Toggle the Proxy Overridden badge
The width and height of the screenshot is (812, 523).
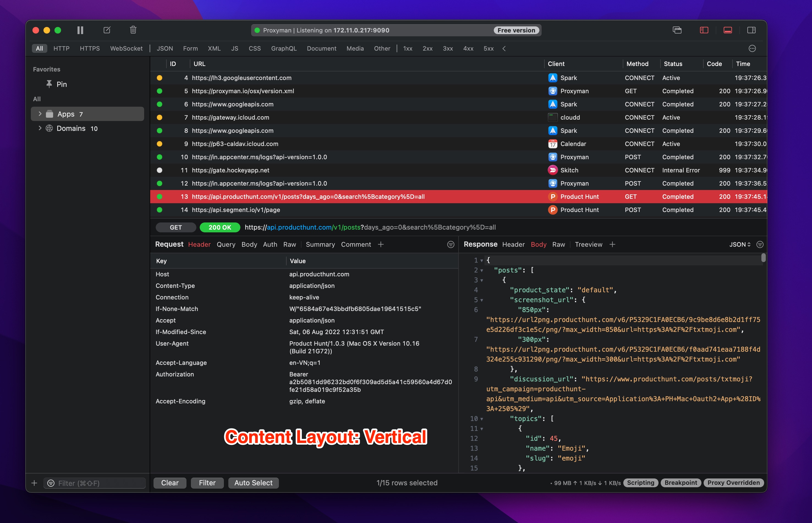[734, 483]
